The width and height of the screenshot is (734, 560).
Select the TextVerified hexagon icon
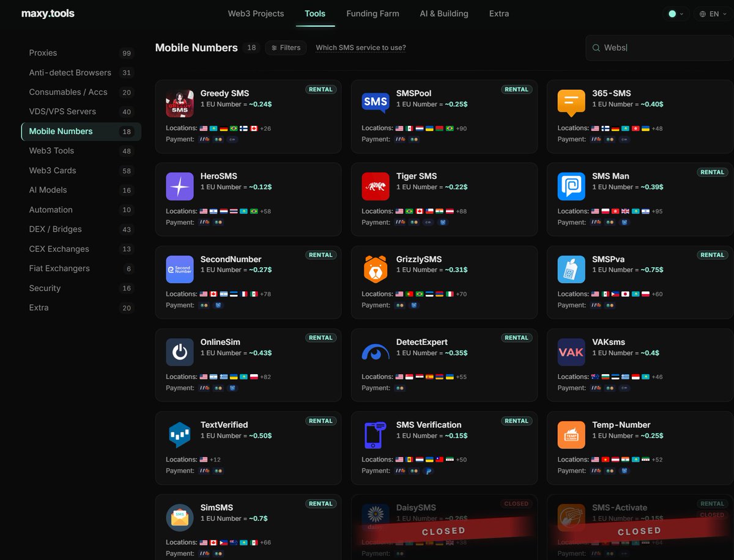click(180, 435)
